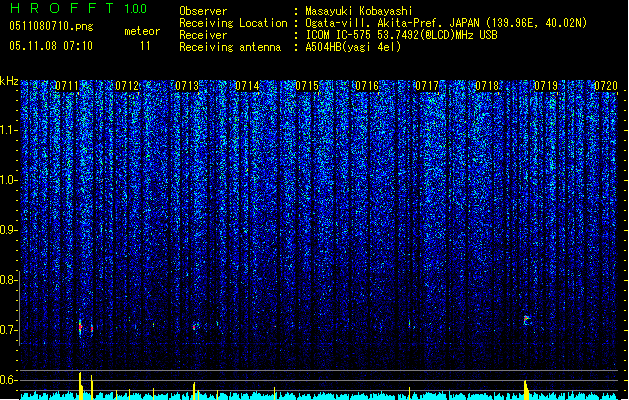This screenshot has width=629, height=400.
Task: Click the 0711 time marker
Action: (67, 86)
